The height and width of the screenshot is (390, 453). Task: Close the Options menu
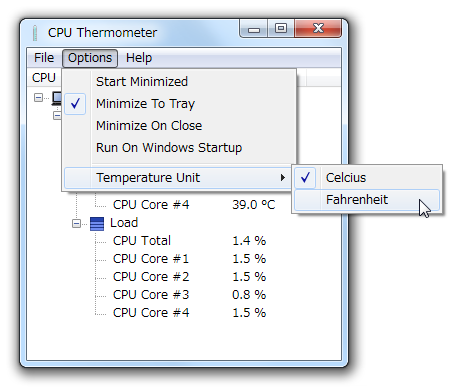point(90,58)
